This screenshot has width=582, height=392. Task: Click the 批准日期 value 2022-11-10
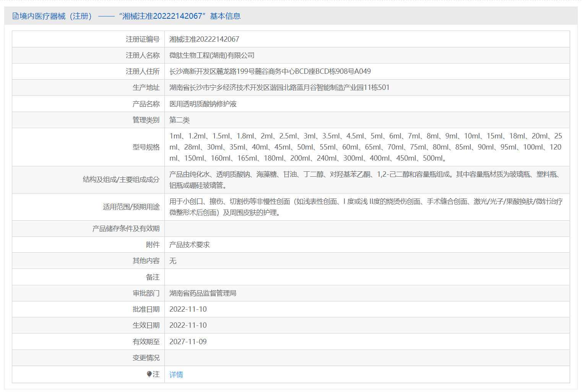point(187,309)
